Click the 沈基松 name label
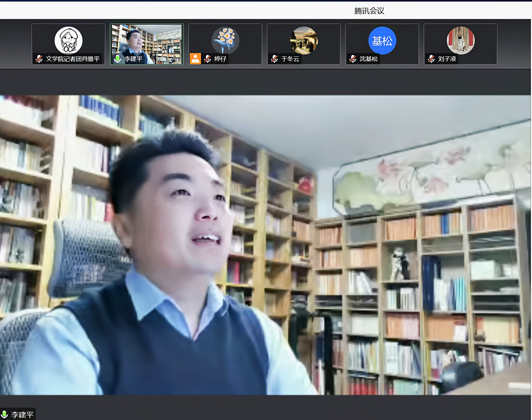The image size is (532, 420). coord(369,59)
